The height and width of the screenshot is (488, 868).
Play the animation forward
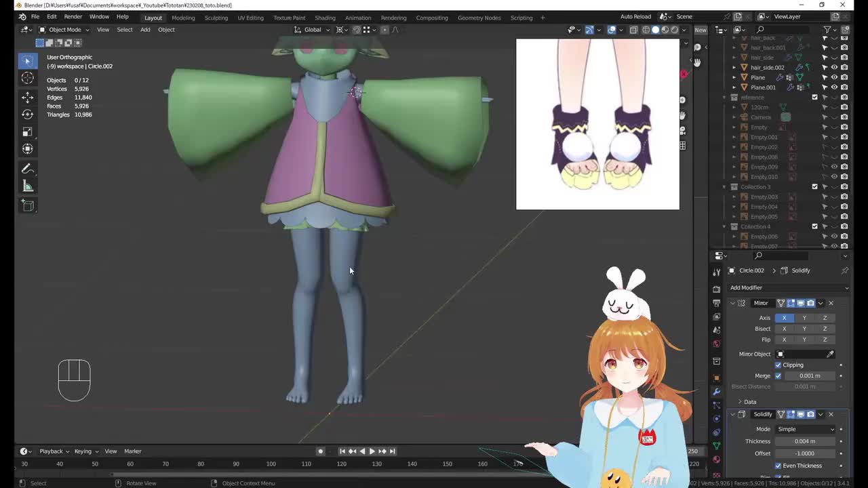(372, 451)
